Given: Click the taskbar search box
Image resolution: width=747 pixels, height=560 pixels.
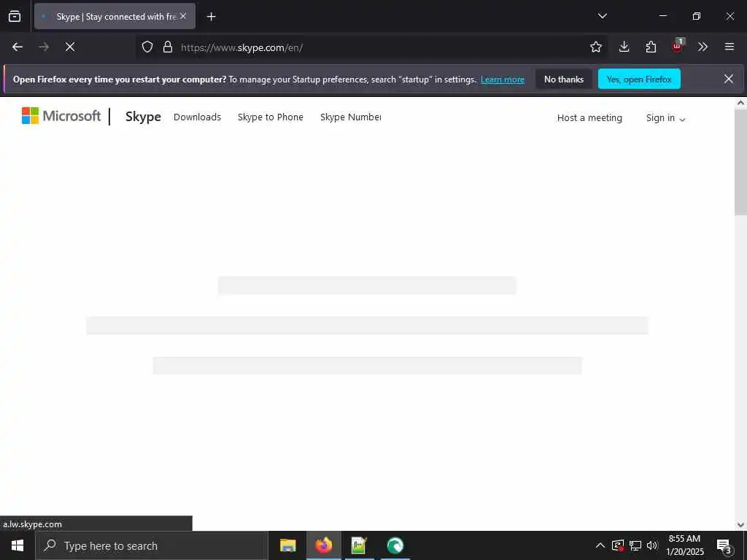Looking at the screenshot, I should click(152, 545).
